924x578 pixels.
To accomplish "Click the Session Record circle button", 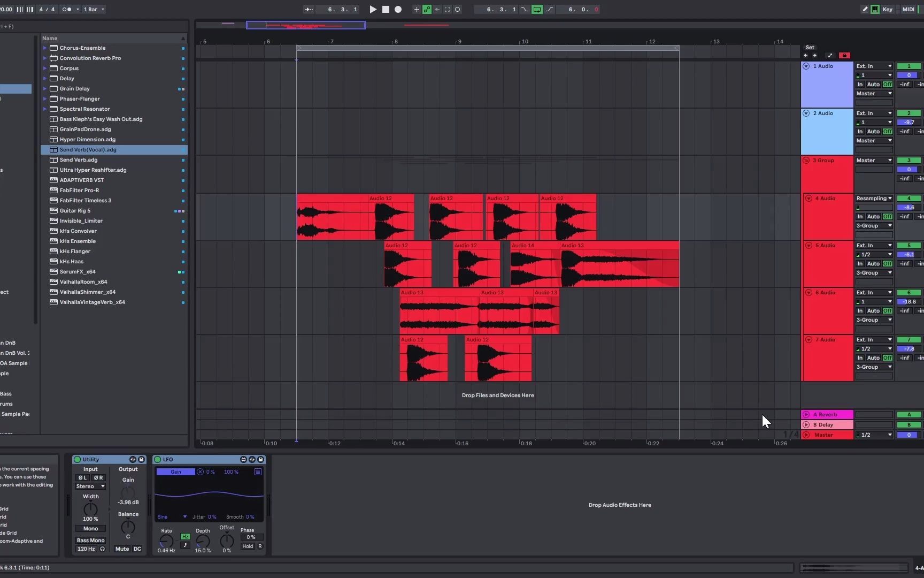I will [x=457, y=9].
